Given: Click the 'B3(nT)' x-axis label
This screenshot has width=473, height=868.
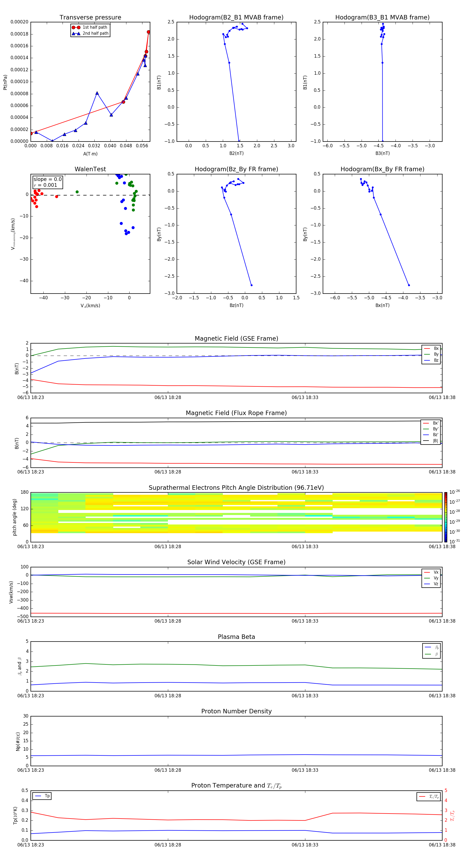Looking at the screenshot, I should click(x=382, y=154).
